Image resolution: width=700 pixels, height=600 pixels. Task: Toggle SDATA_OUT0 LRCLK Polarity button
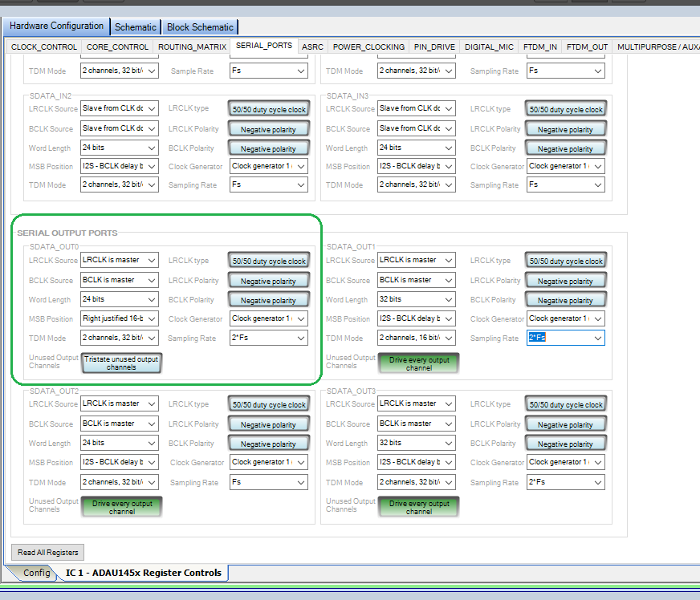click(x=269, y=281)
